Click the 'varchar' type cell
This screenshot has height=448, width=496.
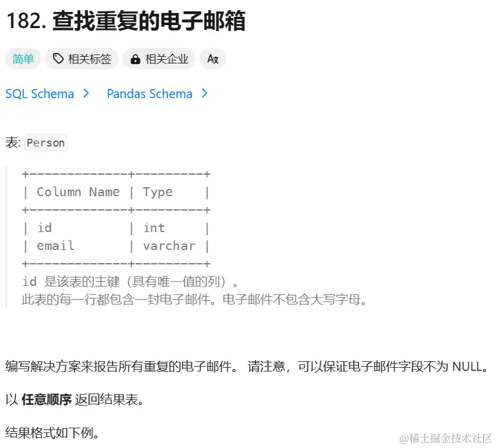(169, 246)
